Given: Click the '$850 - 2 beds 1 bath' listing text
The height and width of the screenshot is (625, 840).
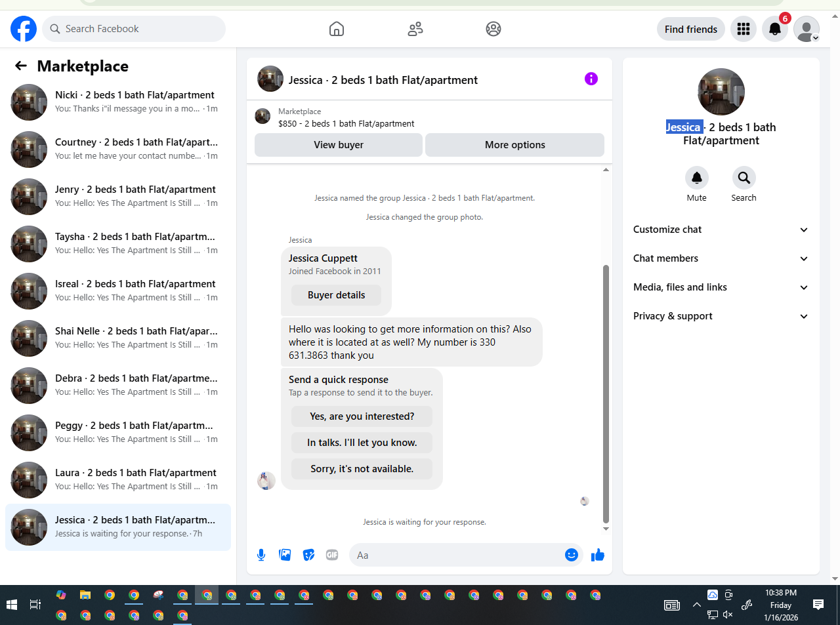Looking at the screenshot, I should tap(346, 123).
